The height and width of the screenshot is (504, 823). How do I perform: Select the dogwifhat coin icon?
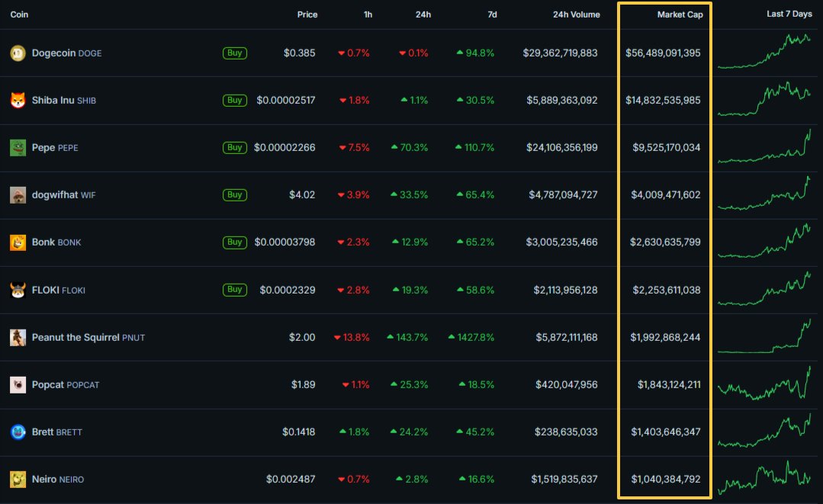coord(18,195)
